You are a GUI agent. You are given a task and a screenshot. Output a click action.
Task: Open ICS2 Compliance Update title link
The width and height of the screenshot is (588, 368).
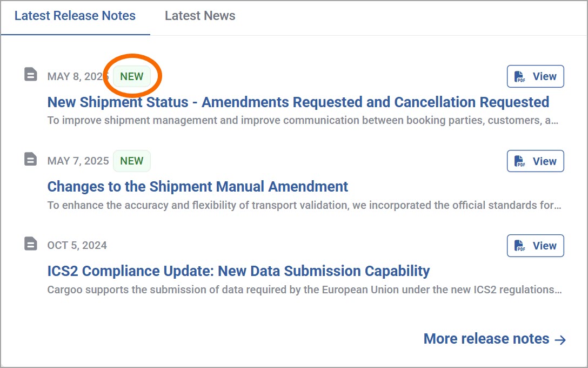[238, 271]
